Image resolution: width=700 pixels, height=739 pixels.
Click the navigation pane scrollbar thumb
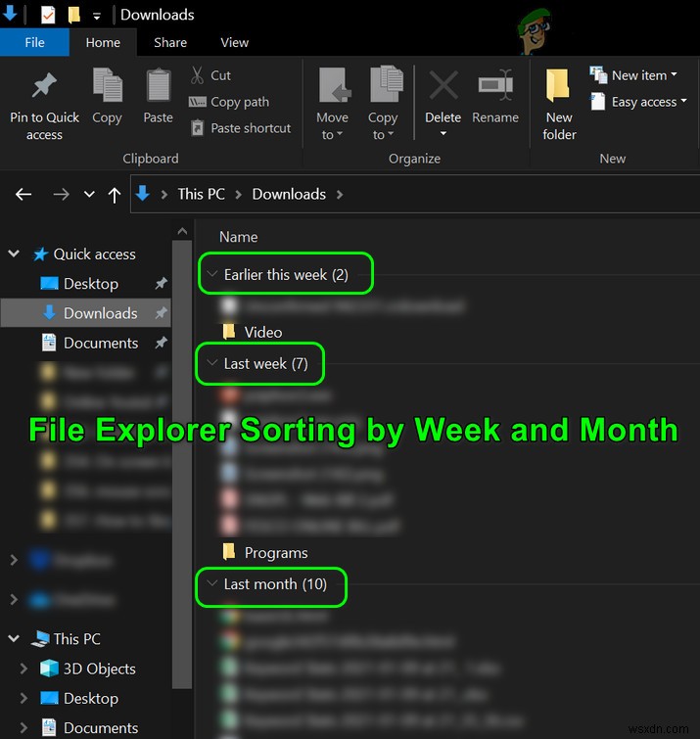coord(182,464)
